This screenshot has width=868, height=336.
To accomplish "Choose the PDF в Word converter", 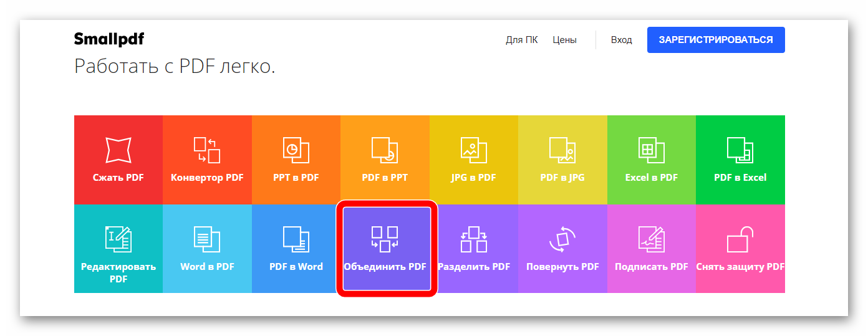I will pyautogui.click(x=296, y=249).
